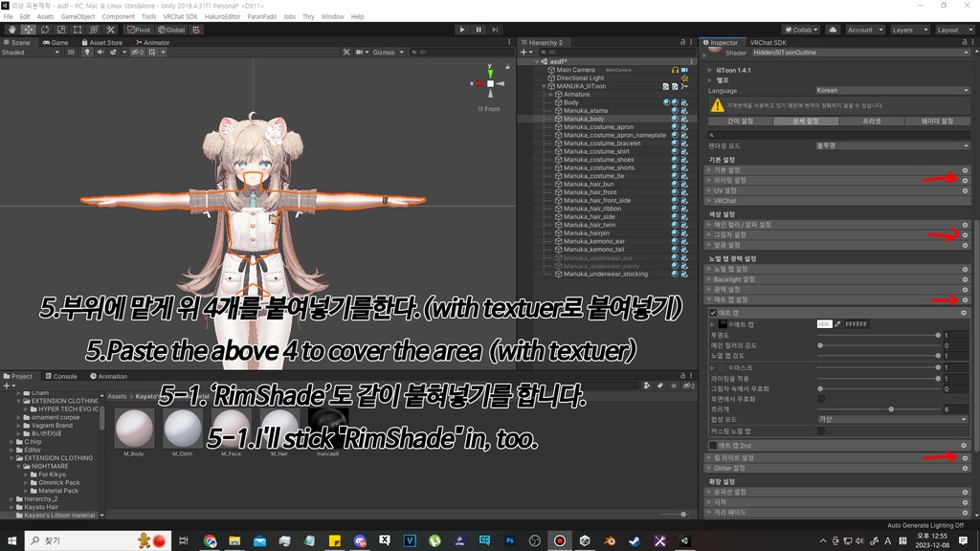The image size is (980, 551).
Task: Click the HDR button next to 매트 캡
Action: point(824,324)
